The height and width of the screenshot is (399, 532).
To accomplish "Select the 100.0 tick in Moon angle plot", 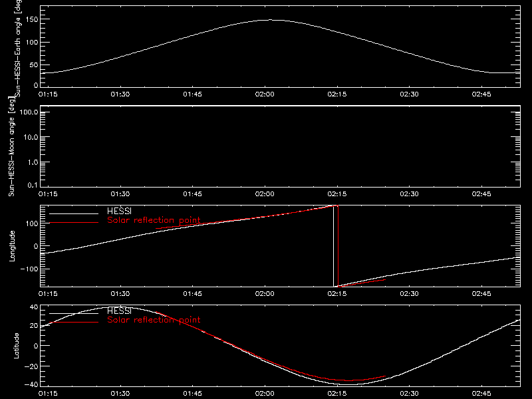I will coord(29,112).
